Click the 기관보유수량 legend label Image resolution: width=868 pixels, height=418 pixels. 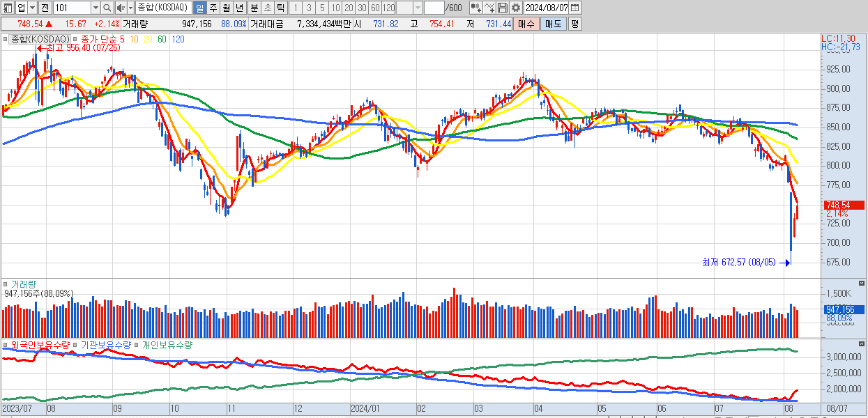click(105, 345)
